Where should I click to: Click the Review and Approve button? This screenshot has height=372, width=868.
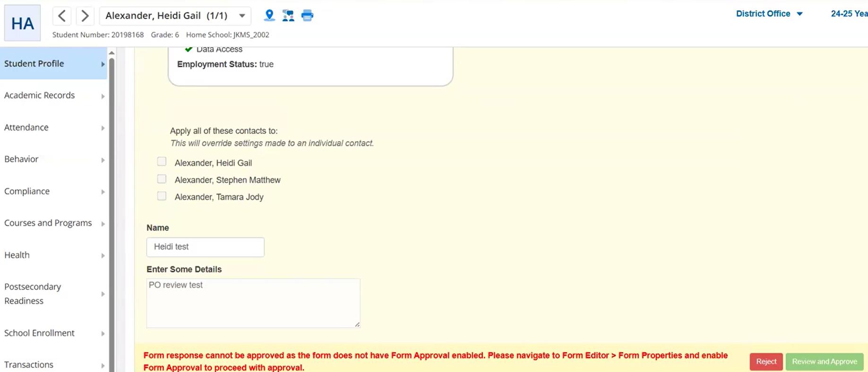coord(824,362)
